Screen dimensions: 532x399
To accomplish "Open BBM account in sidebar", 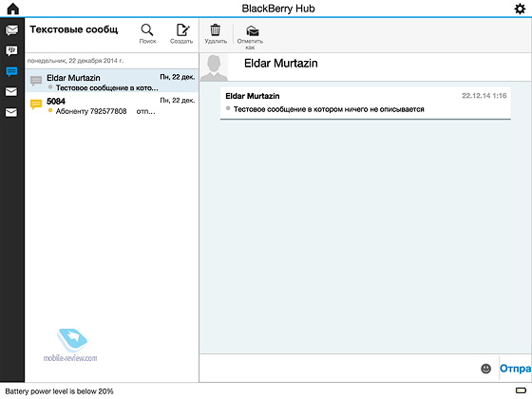I will [x=11, y=51].
